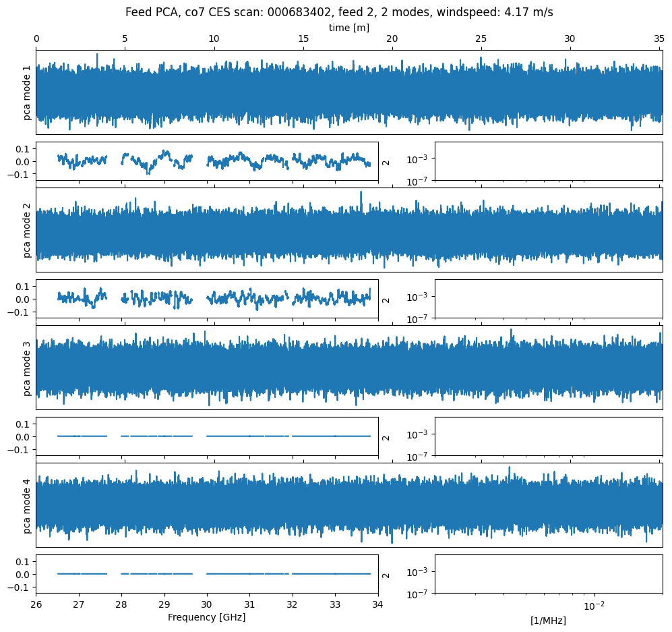Click the 'Frequency [GHz]' x-axis label

click(x=206, y=617)
